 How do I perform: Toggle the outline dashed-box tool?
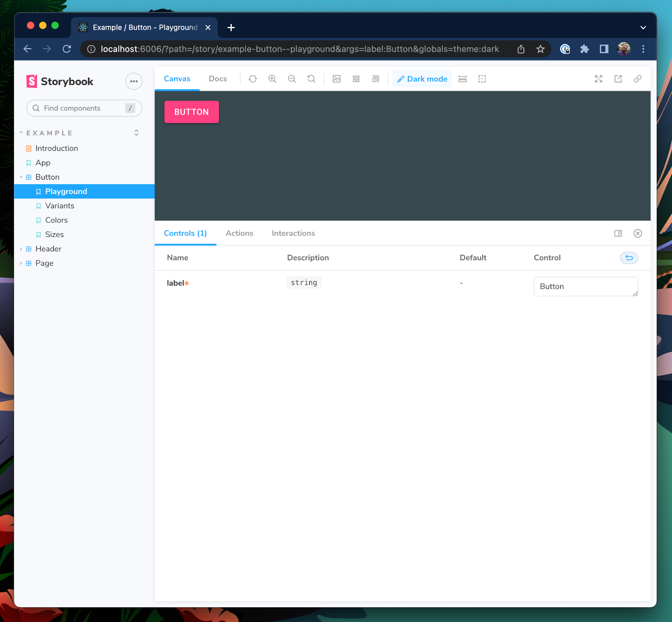(482, 79)
